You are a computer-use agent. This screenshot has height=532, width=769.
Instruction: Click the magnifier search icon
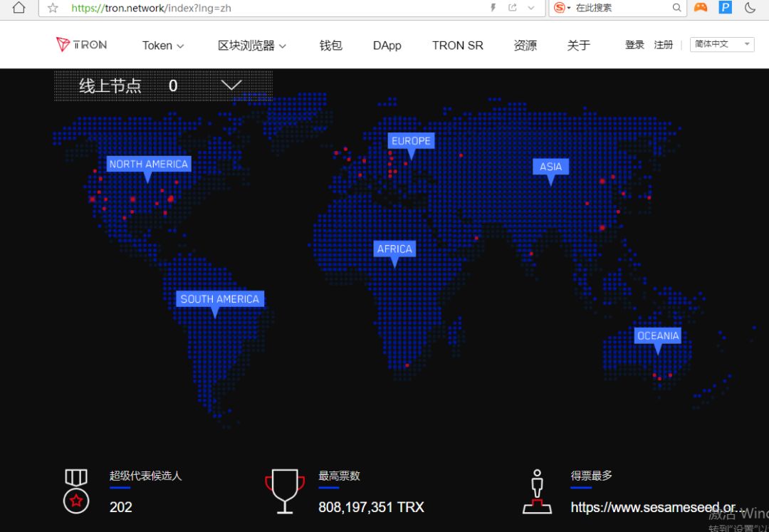point(677,7)
